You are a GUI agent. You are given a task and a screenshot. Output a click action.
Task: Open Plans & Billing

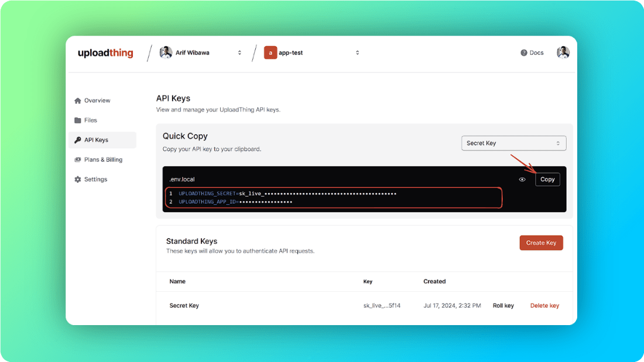[x=102, y=159]
